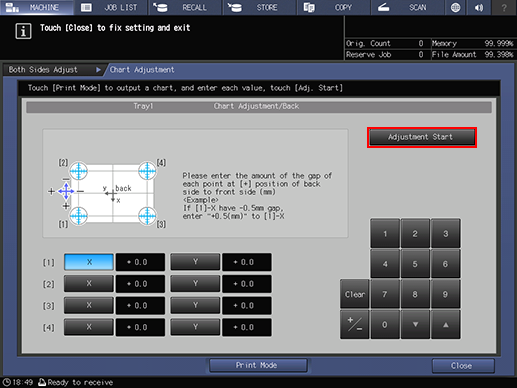The height and width of the screenshot is (388, 517).
Task: Click the [1] X value field
Action: (140, 262)
